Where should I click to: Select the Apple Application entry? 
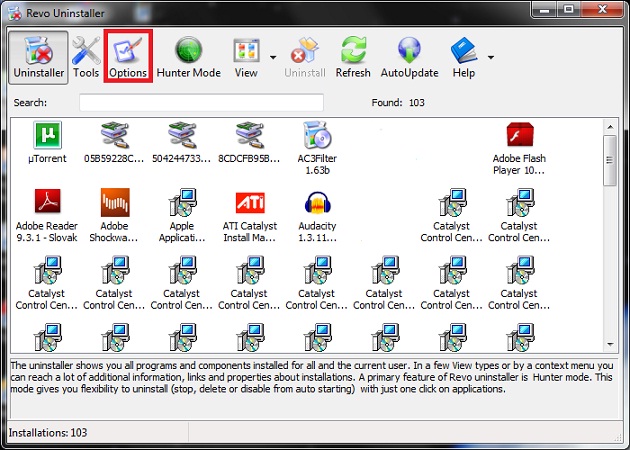[x=182, y=215]
